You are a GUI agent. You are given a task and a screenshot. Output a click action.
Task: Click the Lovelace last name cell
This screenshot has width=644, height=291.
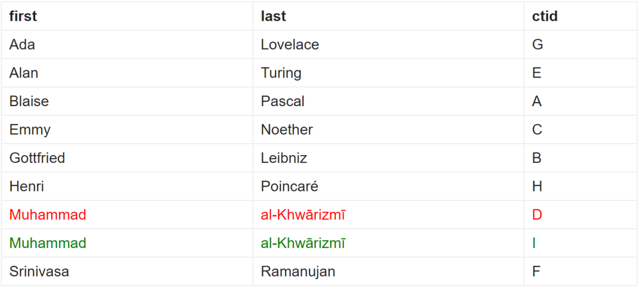[x=290, y=45]
